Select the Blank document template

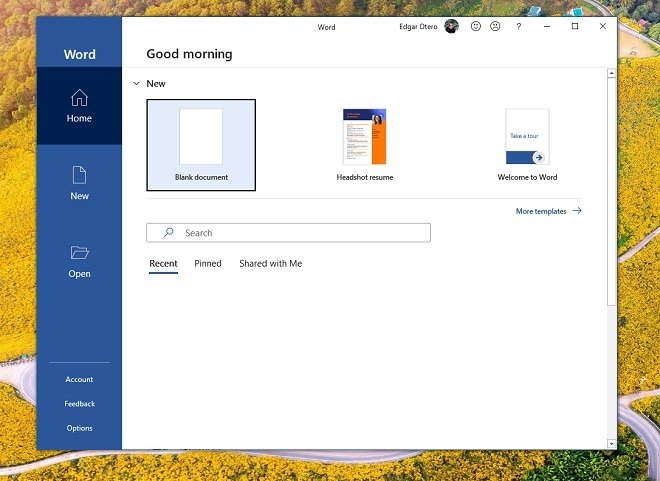click(201, 145)
